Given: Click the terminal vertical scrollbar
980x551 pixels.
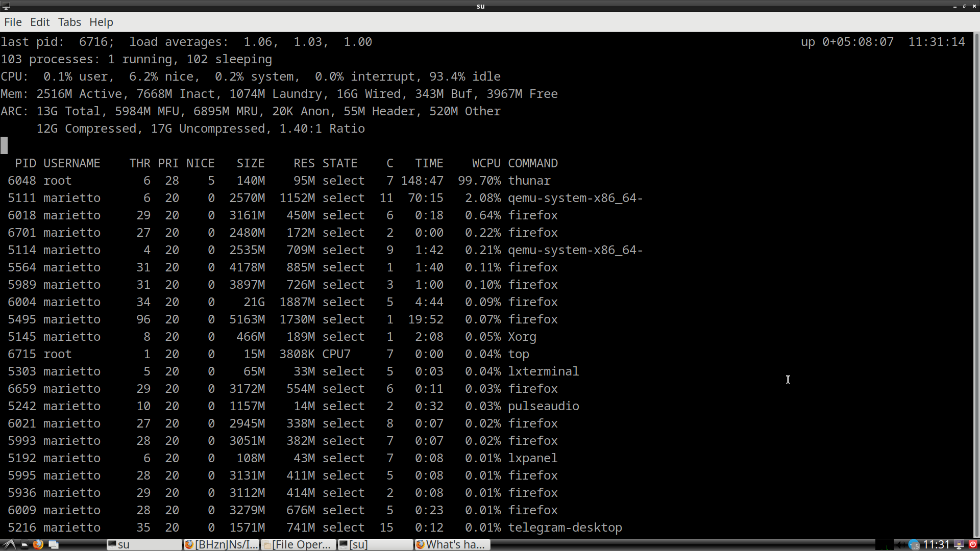Looking at the screenshot, I should click(x=976, y=285).
